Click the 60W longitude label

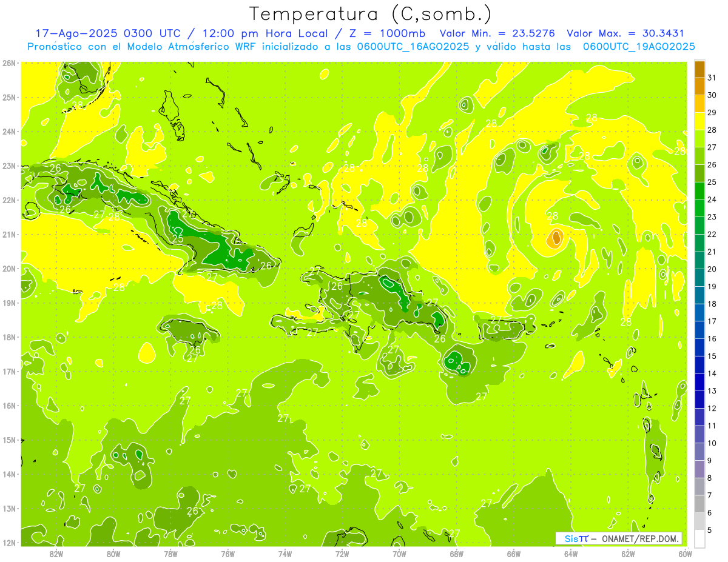click(x=685, y=554)
